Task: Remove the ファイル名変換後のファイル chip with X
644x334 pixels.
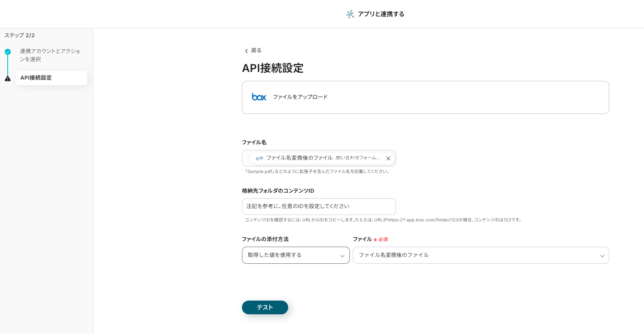Action: tap(388, 158)
